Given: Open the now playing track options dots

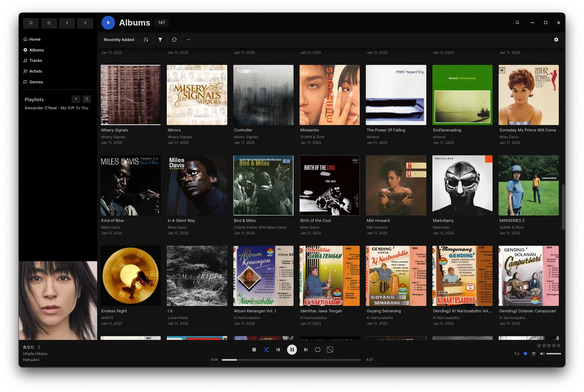Looking at the screenshot, I should [39, 347].
